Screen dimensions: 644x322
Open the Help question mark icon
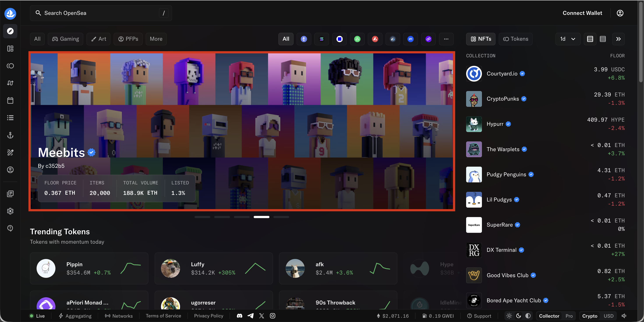(10, 228)
